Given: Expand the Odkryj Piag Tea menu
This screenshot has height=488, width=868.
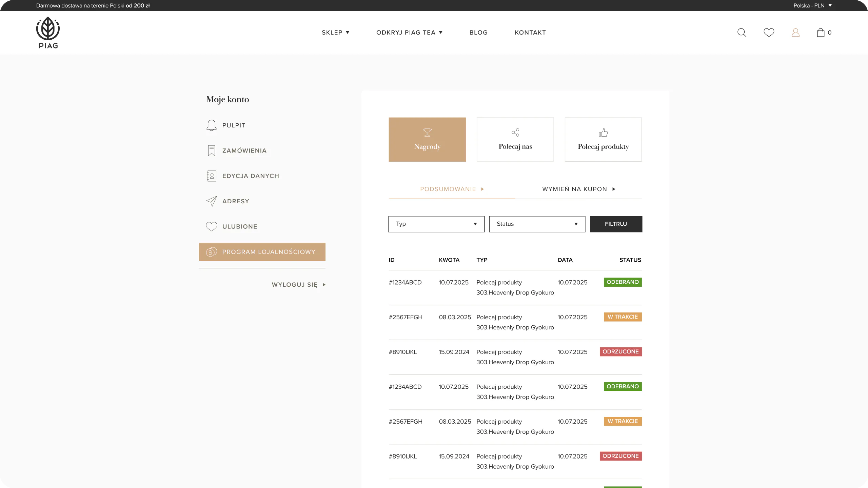Looking at the screenshot, I should (x=409, y=33).
